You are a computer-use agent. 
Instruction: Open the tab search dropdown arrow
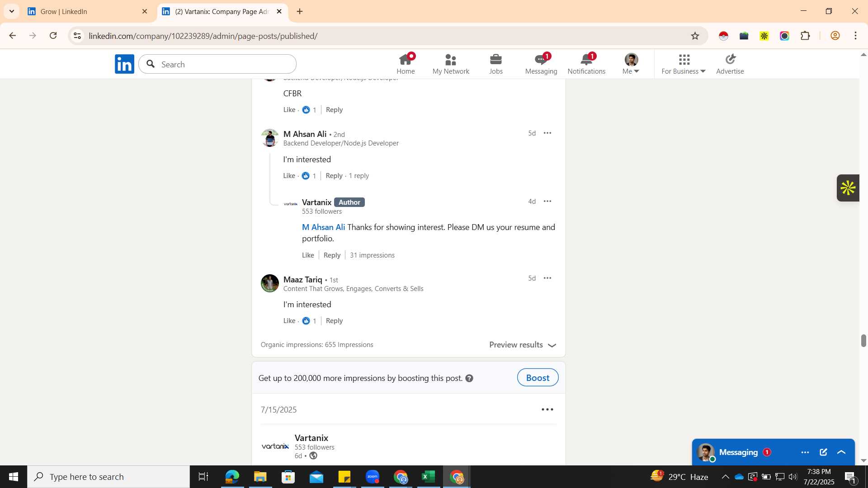[x=11, y=11]
